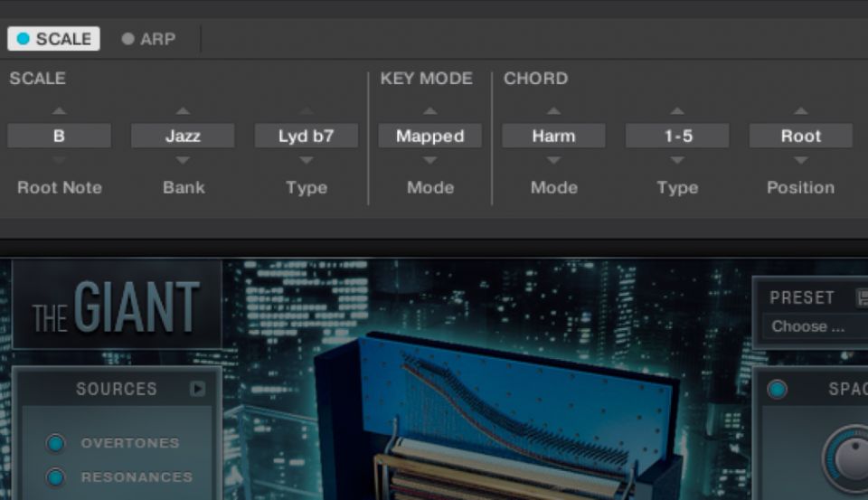This screenshot has height=500, width=868.
Task: Open the SCALE tab label
Action: tap(63, 39)
